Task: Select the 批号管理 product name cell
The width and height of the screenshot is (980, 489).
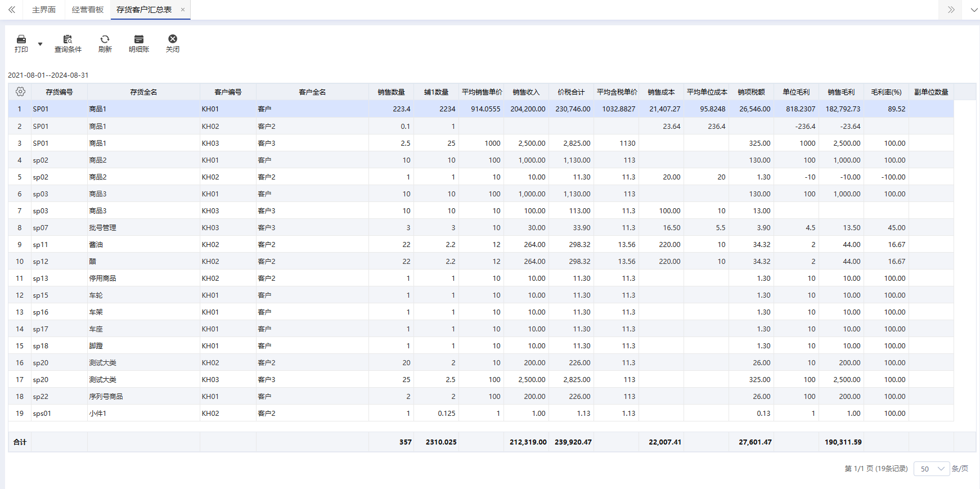Action: coord(143,227)
